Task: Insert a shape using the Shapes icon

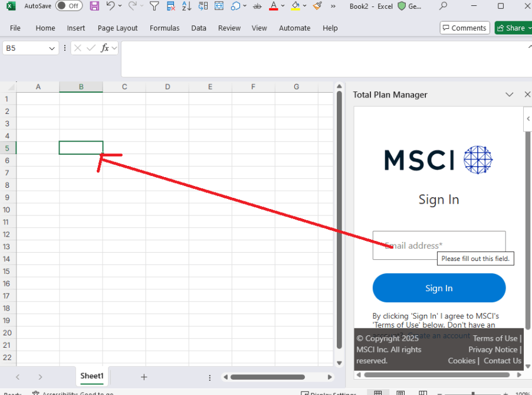Action: click(235, 6)
